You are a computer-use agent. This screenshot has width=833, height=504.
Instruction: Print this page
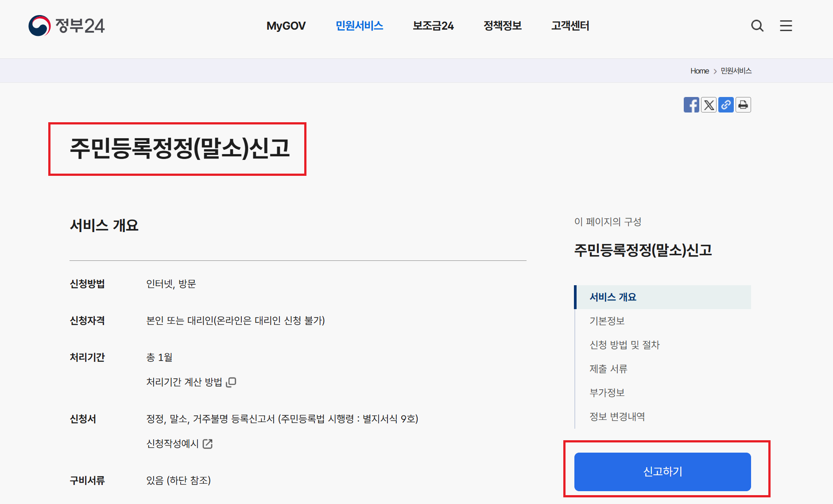pos(743,105)
